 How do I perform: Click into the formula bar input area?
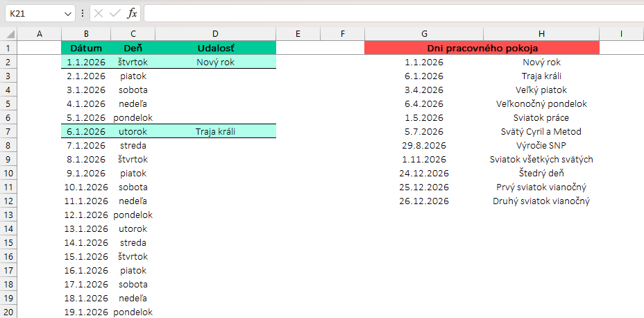click(389, 14)
